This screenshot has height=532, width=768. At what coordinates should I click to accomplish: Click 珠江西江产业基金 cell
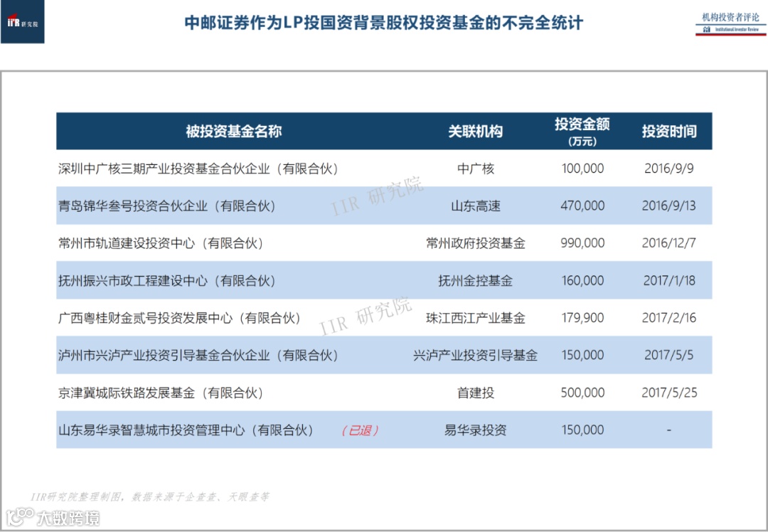click(x=476, y=318)
